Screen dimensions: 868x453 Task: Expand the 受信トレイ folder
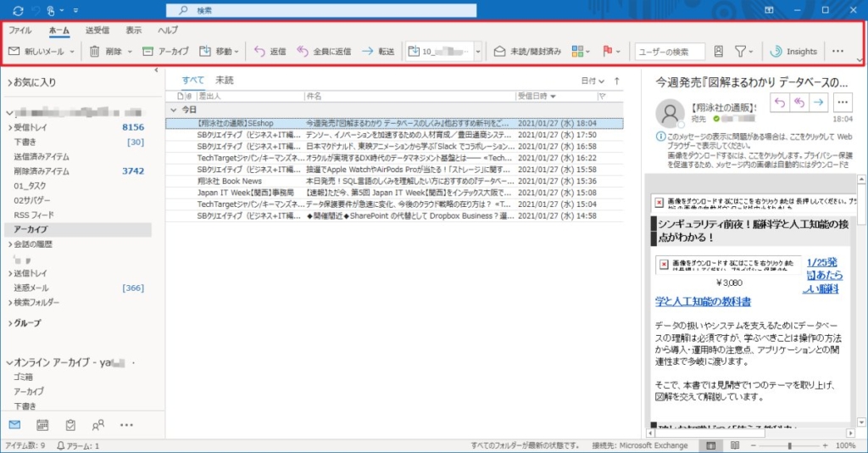click(10, 127)
